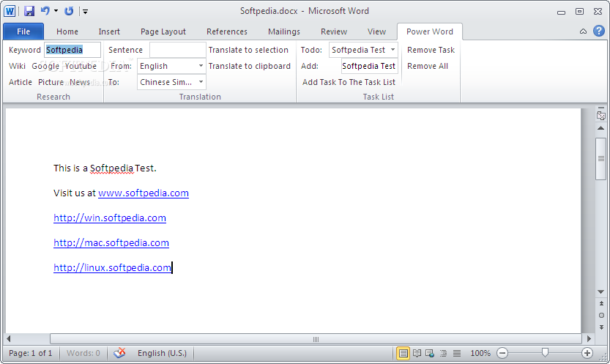Click the Next Page double-arrow icon

pos(601,327)
